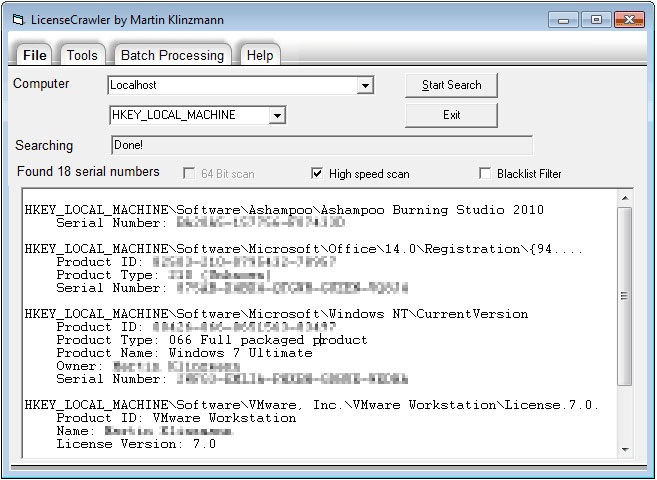Image resolution: width=657 pixels, height=480 pixels.
Task: Click the License Version 7.0 line
Action: (x=136, y=444)
